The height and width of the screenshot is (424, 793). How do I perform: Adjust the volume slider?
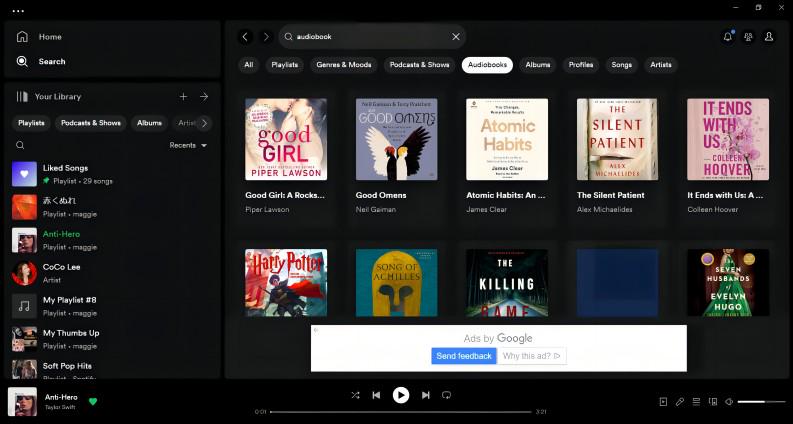point(758,402)
